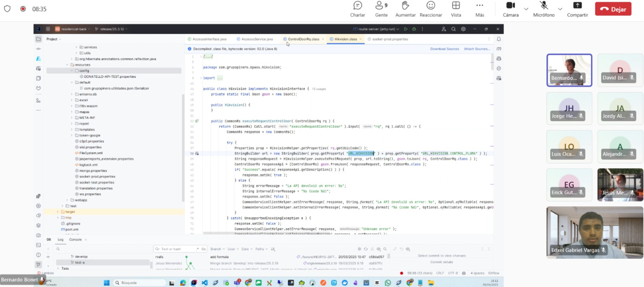
Task: Click the Download Sources link
Action: 444,49
